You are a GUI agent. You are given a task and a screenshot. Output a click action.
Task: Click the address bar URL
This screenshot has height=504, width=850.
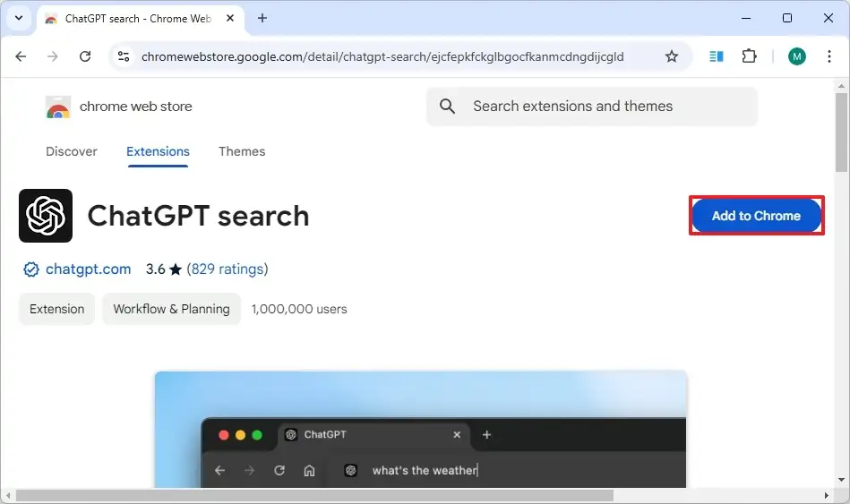382,56
